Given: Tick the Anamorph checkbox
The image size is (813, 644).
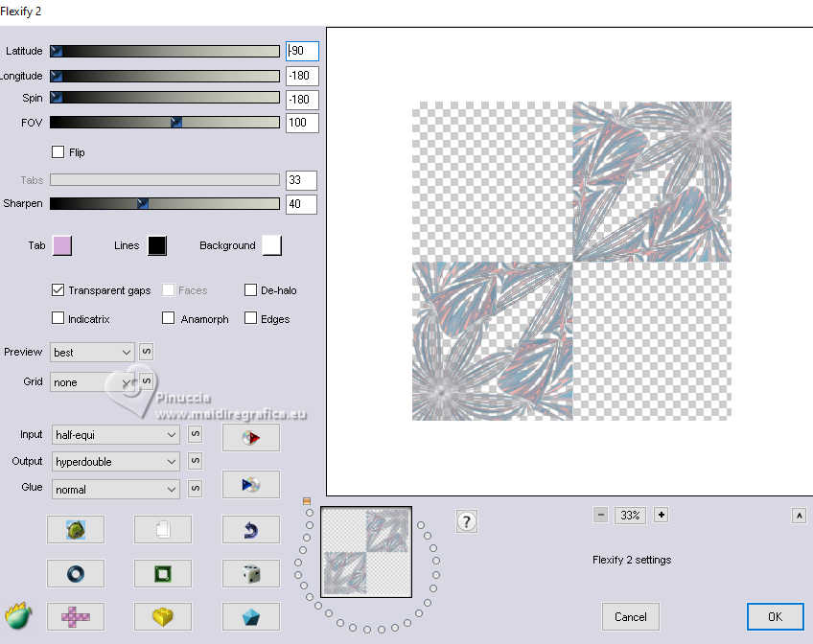Looking at the screenshot, I should pos(168,318).
